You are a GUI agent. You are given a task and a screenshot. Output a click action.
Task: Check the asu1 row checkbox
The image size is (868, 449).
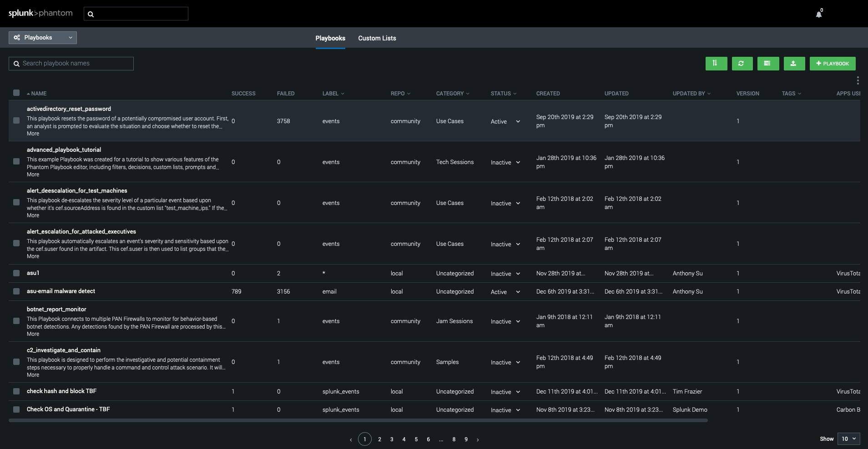tap(16, 273)
